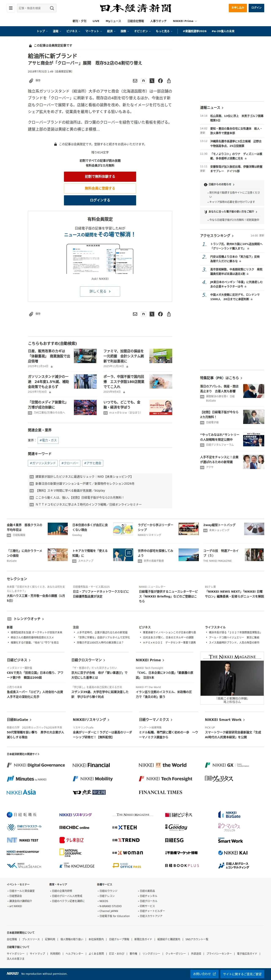Click the bottom share/export icon
Viewport: 271px width, 980px height.
pyautogui.click(x=169, y=314)
